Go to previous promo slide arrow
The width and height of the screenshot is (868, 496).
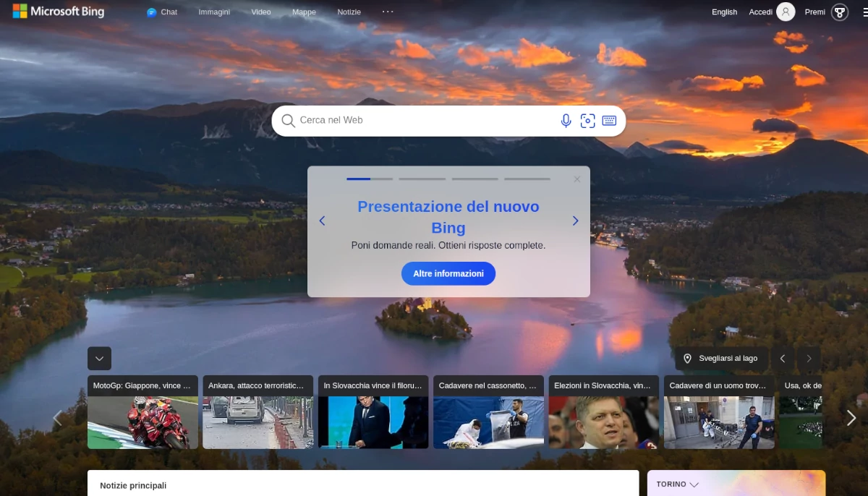[x=322, y=221]
